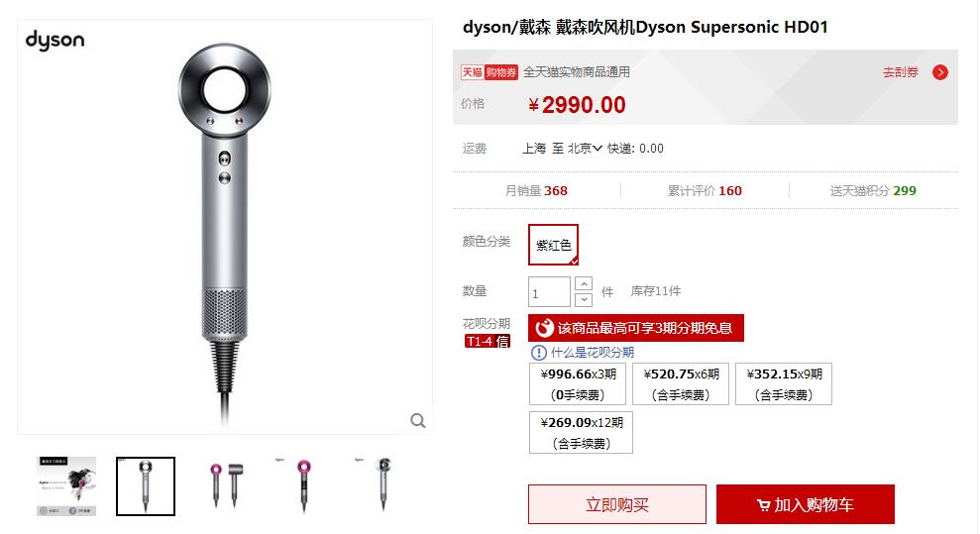Screen dimensions: 980x534
Task: Click the magnifier zoom icon on product image
Action: (x=418, y=420)
